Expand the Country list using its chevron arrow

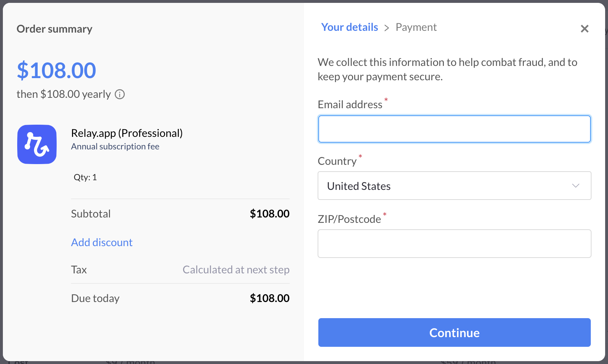pos(576,186)
